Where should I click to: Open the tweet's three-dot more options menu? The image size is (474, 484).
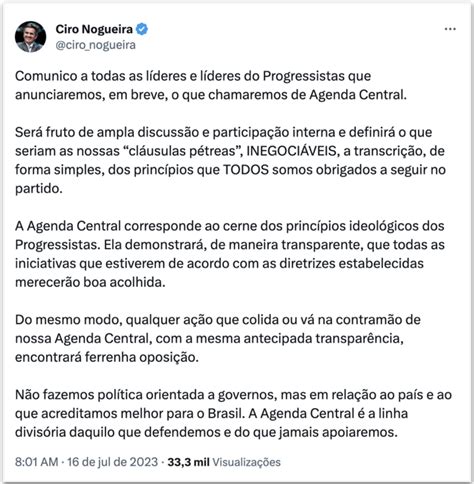tap(450, 29)
